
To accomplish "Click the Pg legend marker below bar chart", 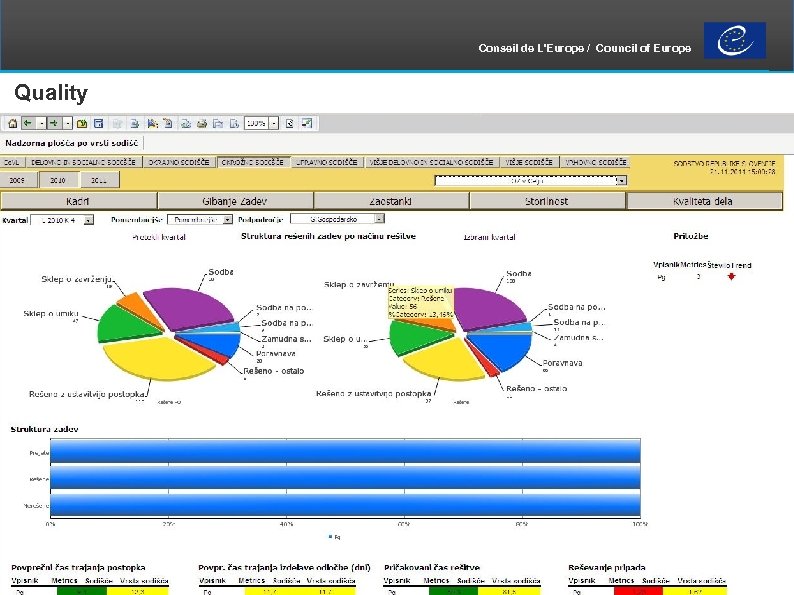I will point(331,536).
